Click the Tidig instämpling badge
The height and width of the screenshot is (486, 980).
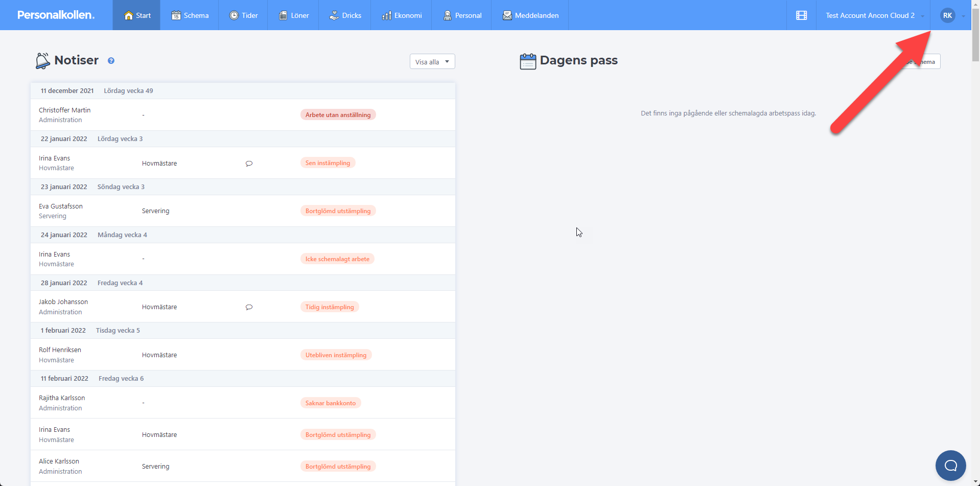[330, 307]
